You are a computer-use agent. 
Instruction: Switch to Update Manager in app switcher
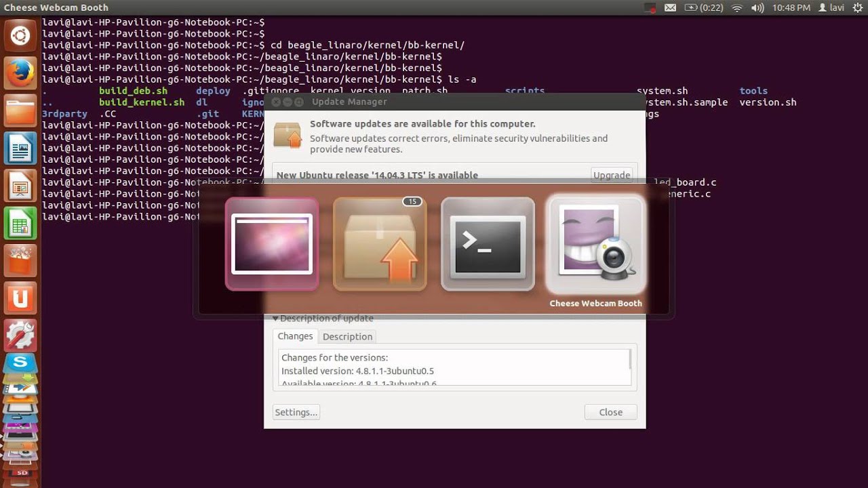coord(380,244)
